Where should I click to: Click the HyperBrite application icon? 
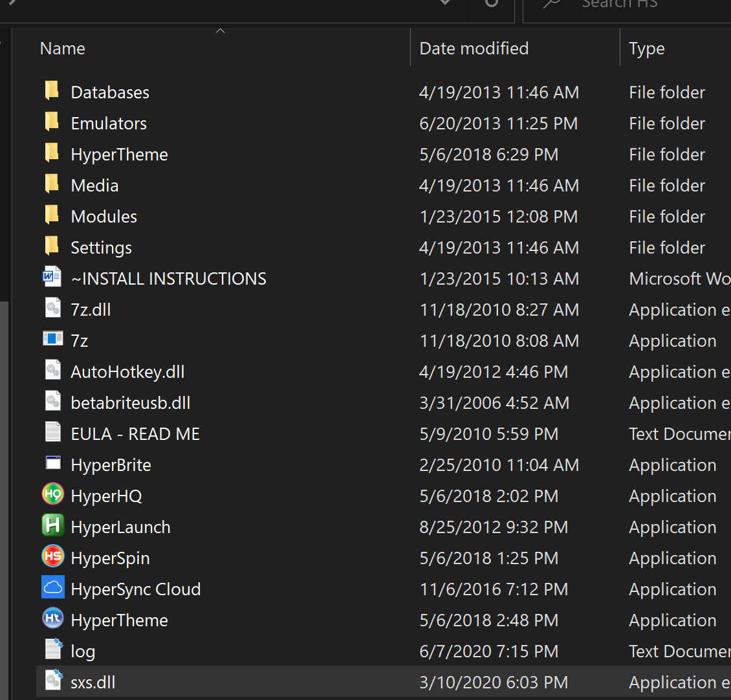coord(53,463)
